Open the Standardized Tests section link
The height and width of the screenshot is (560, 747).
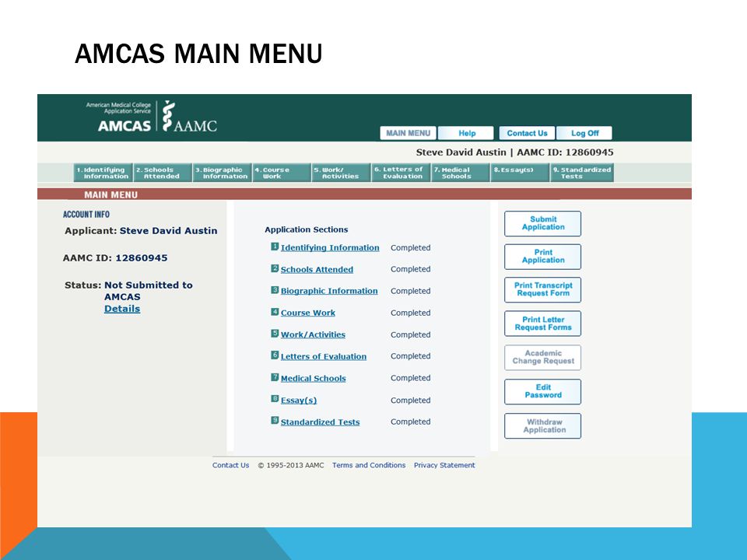[x=320, y=422]
